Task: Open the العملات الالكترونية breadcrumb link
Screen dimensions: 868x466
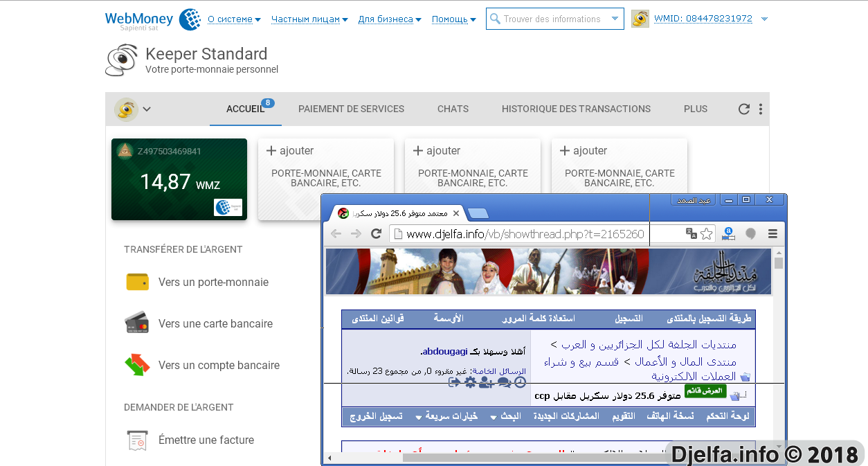Action: pyautogui.click(x=694, y=376)
